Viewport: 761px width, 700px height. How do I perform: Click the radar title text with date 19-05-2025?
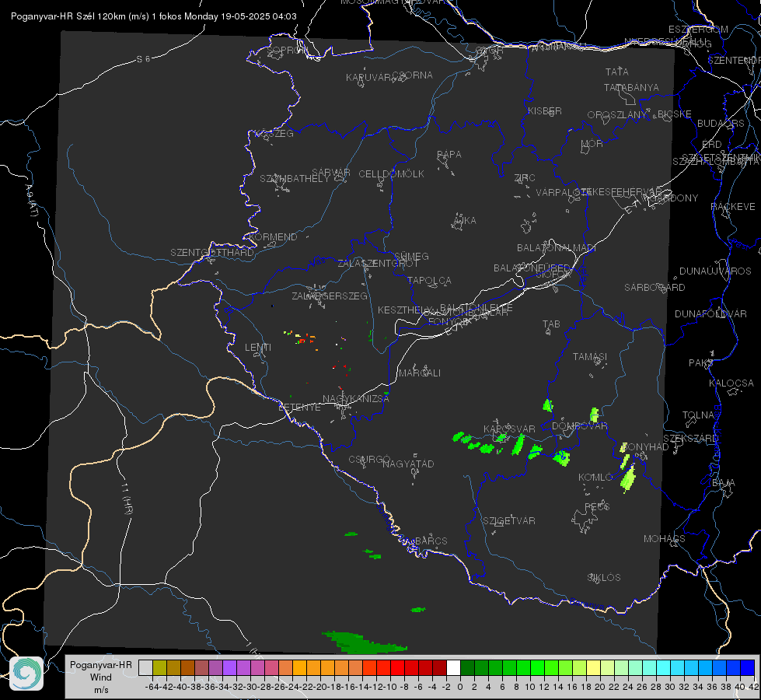(x=154, y=16)
